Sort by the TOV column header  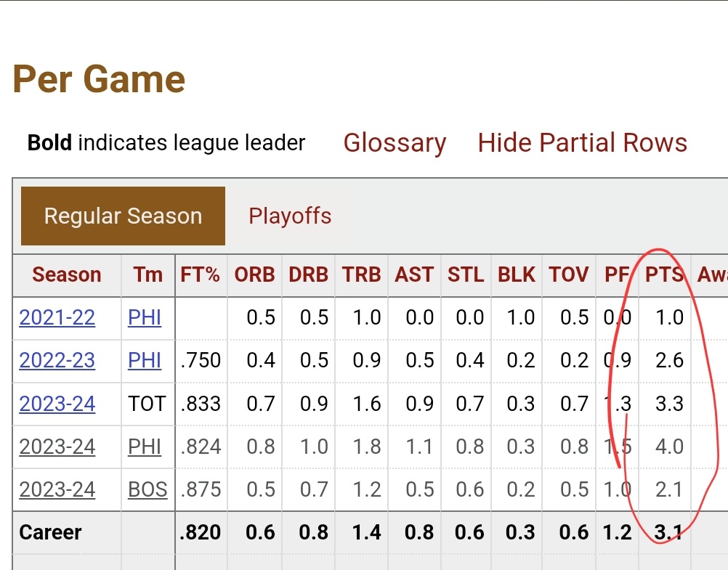[569, 275]
